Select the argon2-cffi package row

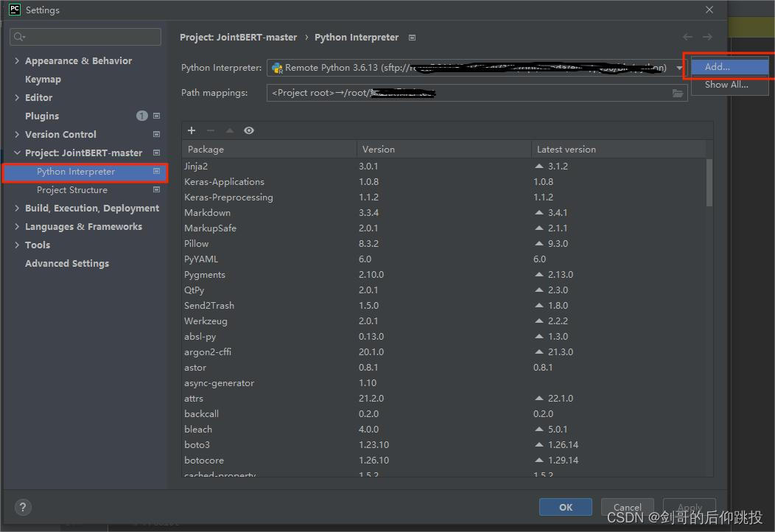443,352
